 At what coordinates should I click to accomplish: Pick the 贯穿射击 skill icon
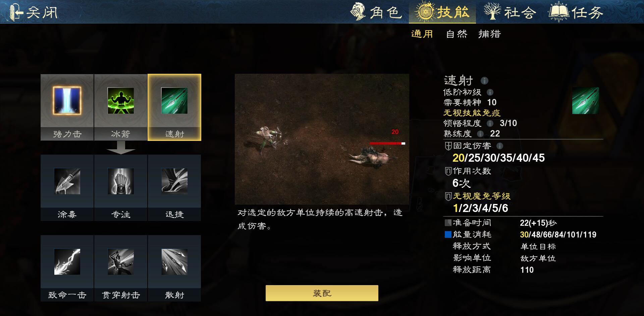coord(121,262)
